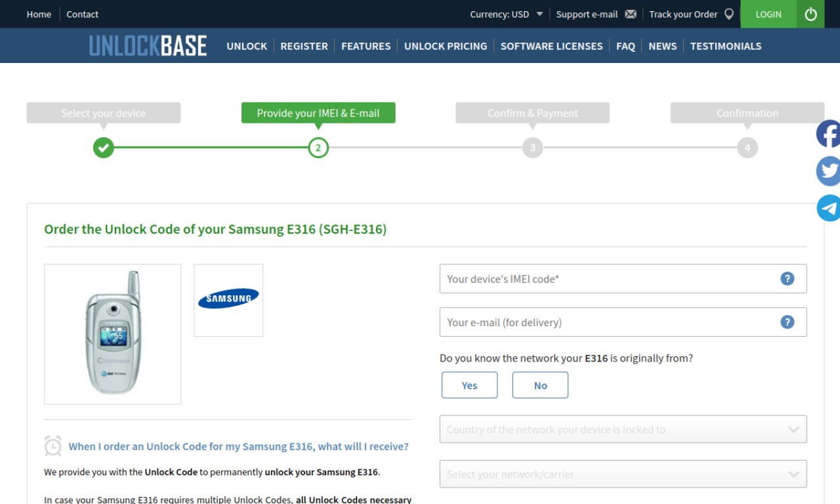Click the Order the Unlock Code heading text
Image resolution: width=840 pixels, height=504 pixels.
(x=215, y=229)
